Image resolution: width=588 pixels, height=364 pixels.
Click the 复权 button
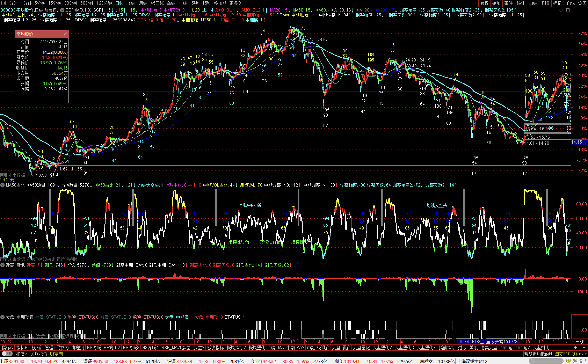pyautogui.click(x=484, y=3)
